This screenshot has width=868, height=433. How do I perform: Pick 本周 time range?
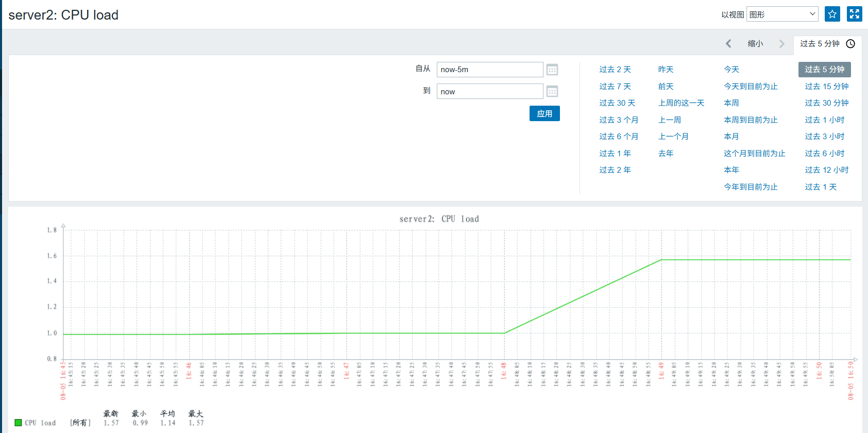pos(731,103)
